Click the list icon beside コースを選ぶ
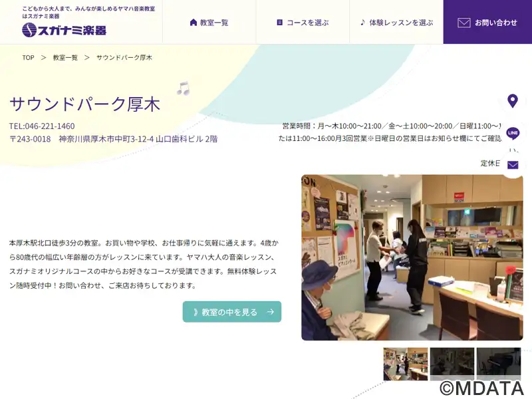The height and width of the screenshot is (399, 532). click(x=279, y=23)
